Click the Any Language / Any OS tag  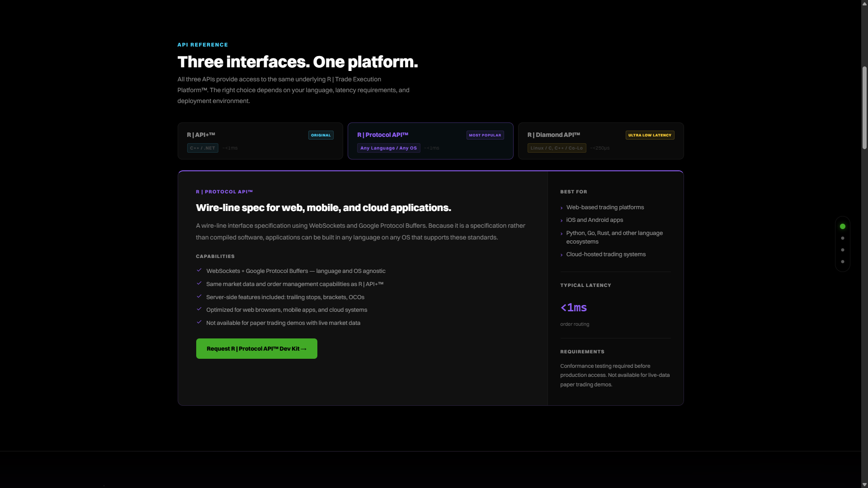389,148
